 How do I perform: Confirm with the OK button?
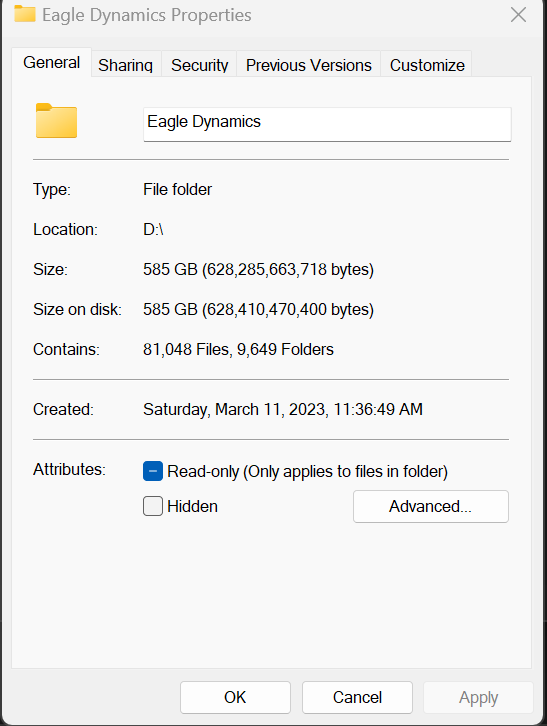pos(235,697)
